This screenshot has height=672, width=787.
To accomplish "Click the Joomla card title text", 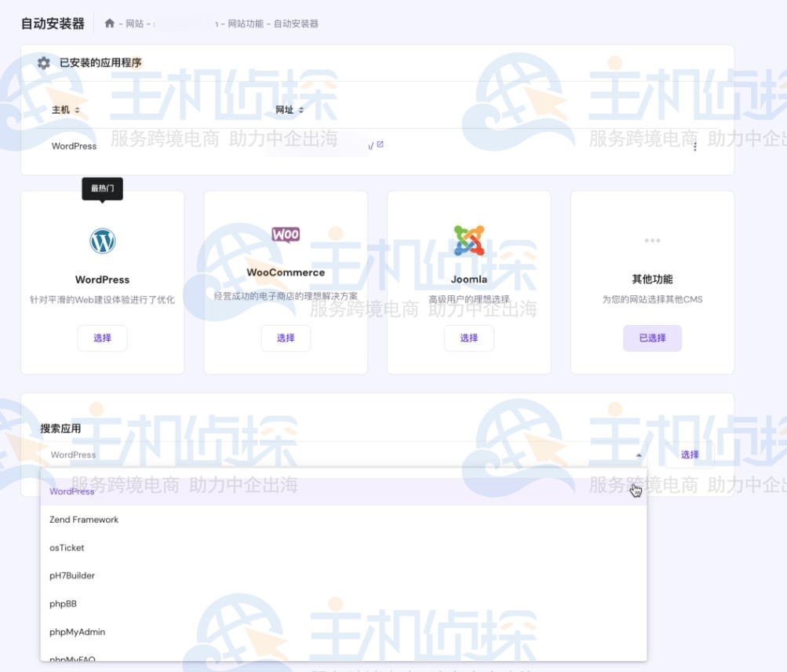I will (468, 279).
